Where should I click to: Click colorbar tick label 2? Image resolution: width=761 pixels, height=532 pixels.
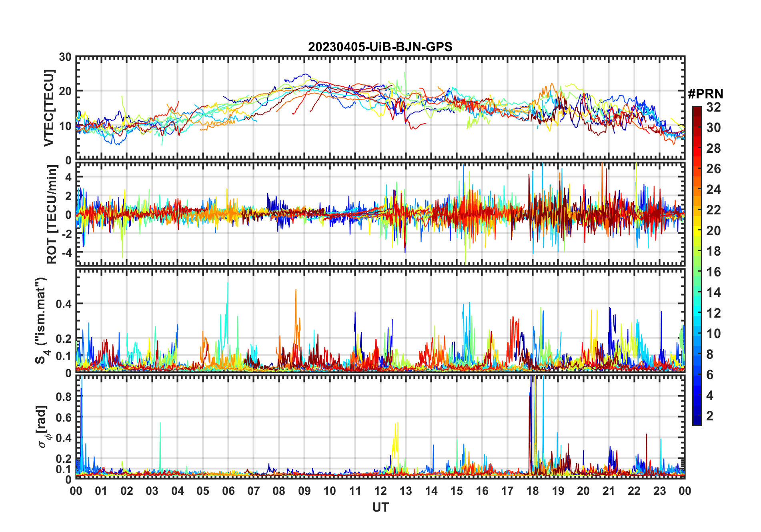tap(710, 416)
